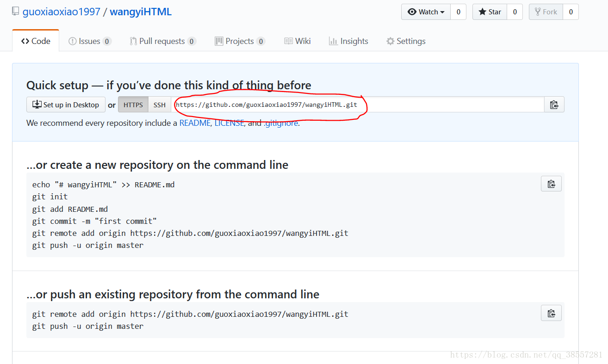Click '...or push an existing repository' heading
The width and height of the screenshot is (608, 364).
[x=173, y=294]
